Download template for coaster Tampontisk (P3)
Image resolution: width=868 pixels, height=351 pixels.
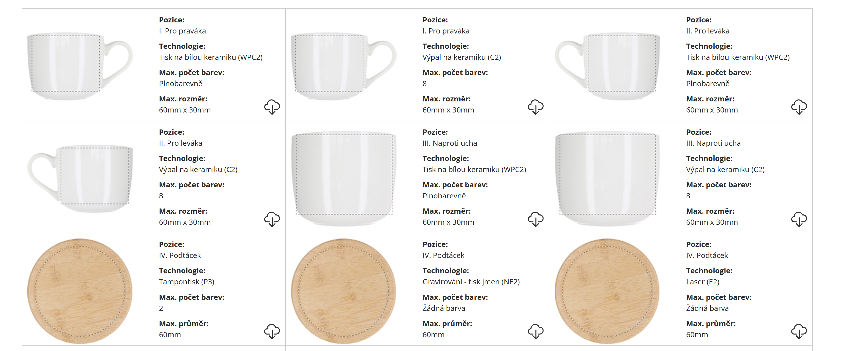pos(272,332)
